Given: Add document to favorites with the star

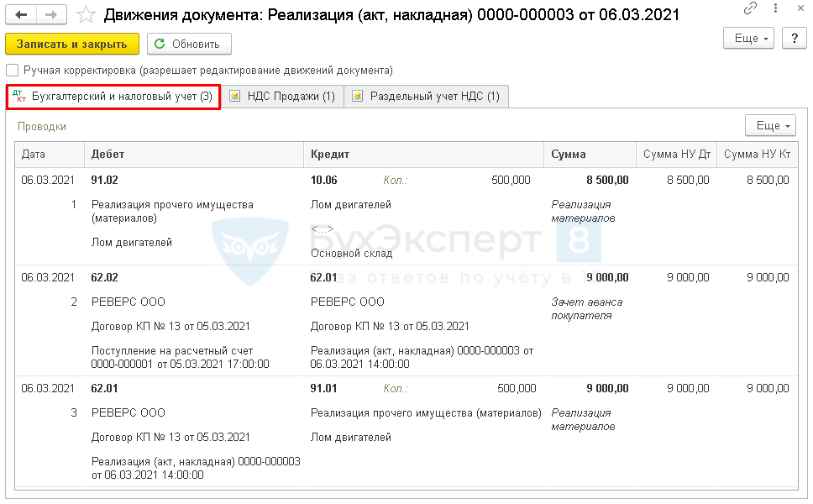Looking at the screenshot, I should point(86,14).
